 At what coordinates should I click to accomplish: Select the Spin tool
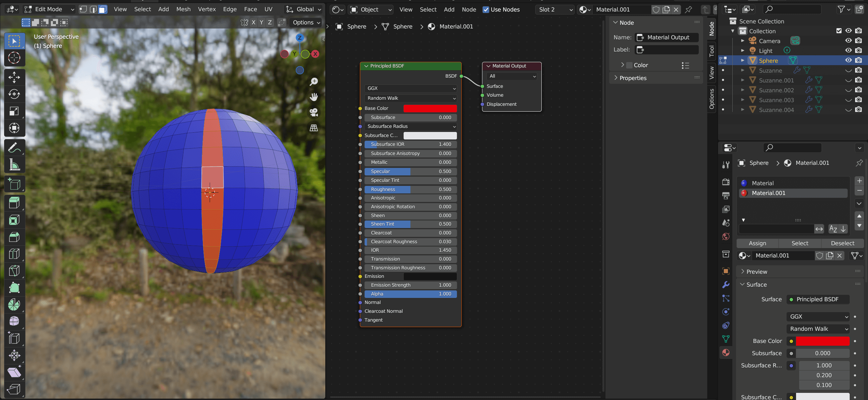point(14,305)
